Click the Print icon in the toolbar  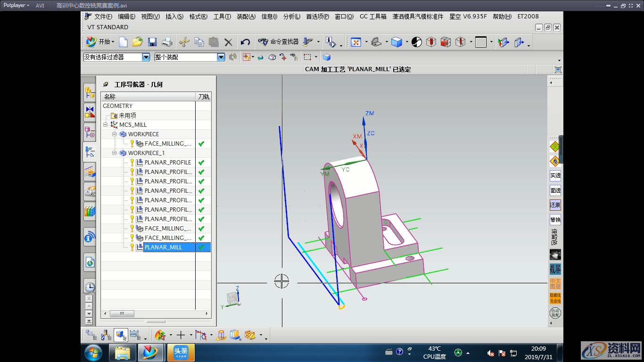[167, 42]
